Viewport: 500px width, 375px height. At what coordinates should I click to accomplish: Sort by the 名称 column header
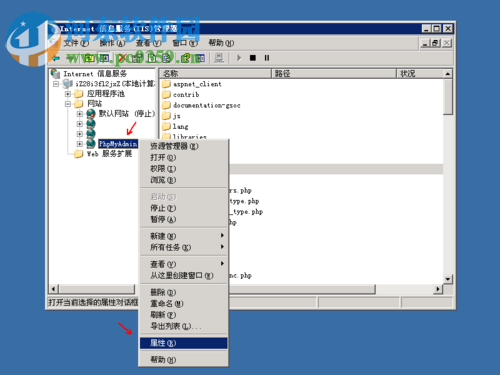click(215, 74)
